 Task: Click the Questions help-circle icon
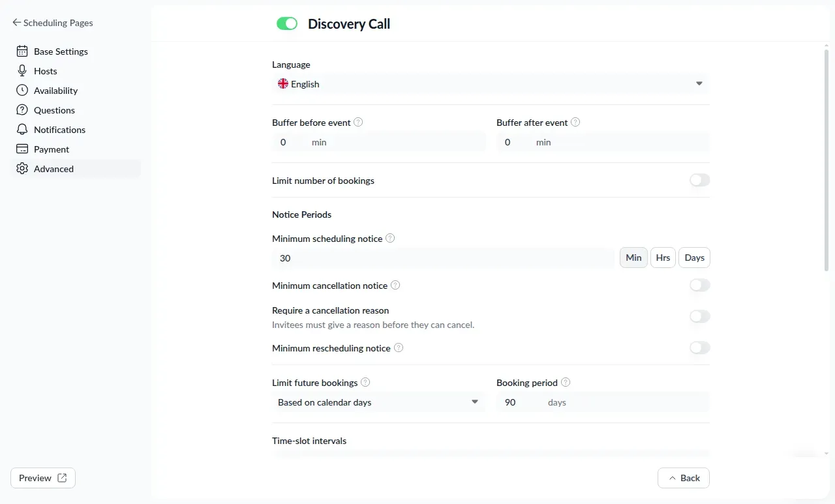click(22, 110)
